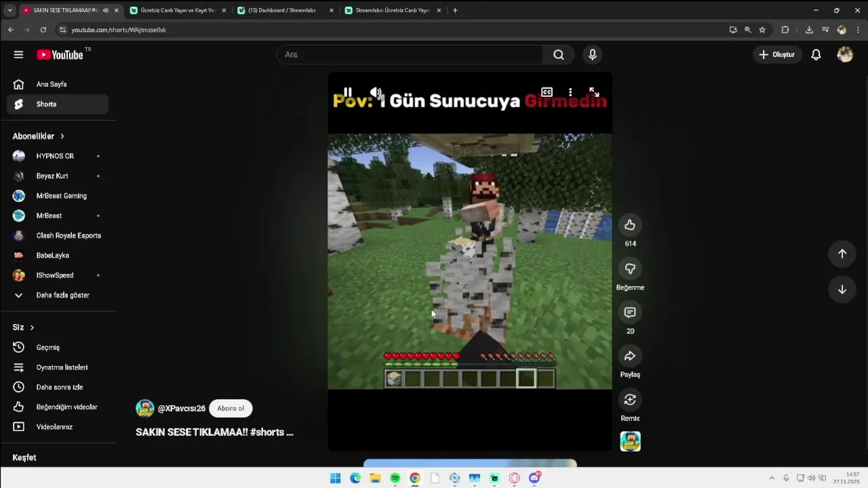The height and width of the screenshot is (488, 868).
Task: Open Discord from the taskbar
Action: click(x=534, y=479)
